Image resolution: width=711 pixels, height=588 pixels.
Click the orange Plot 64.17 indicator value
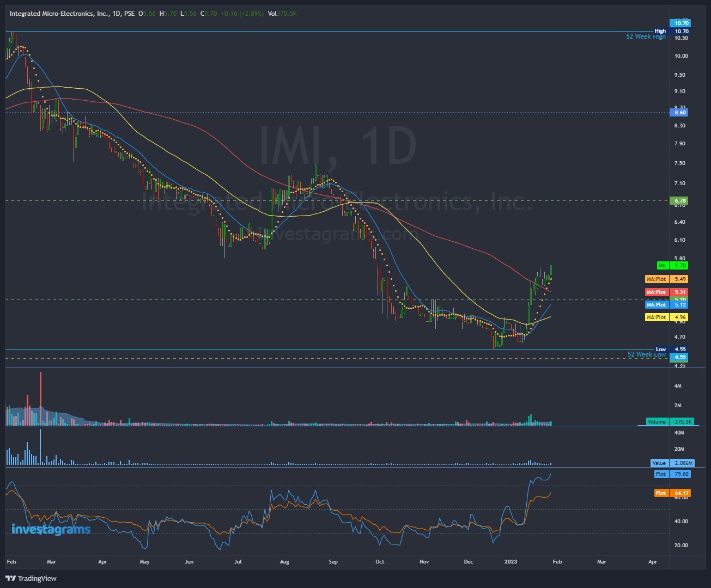click(671, 493)
